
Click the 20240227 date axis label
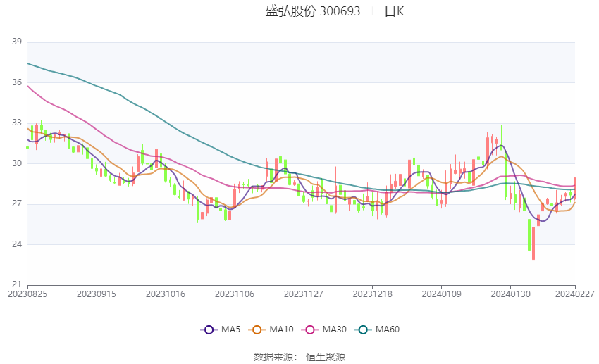[575, 294]
